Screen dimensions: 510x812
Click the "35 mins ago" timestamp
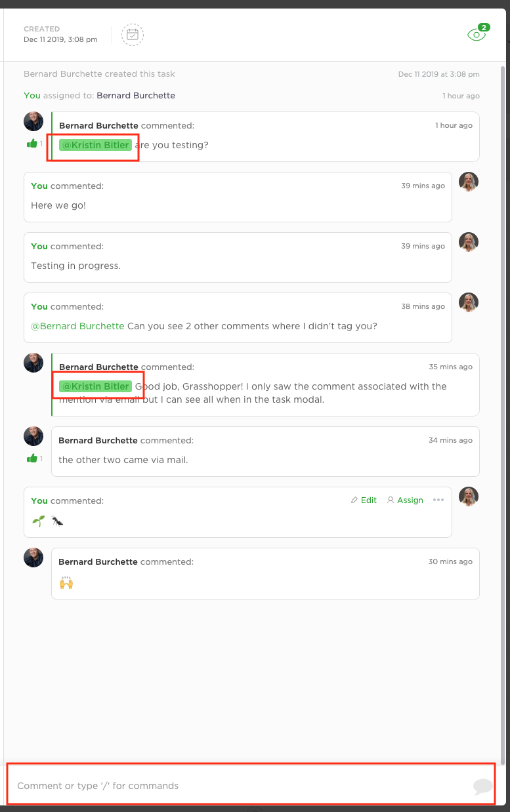tap(450, 367)
